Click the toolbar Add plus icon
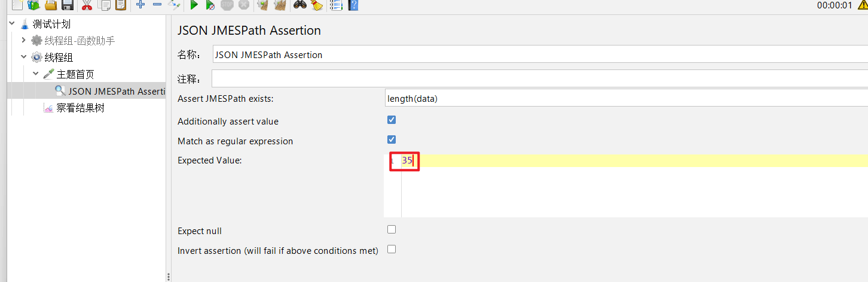Viewport: 868px width, 282px height. 140,5
